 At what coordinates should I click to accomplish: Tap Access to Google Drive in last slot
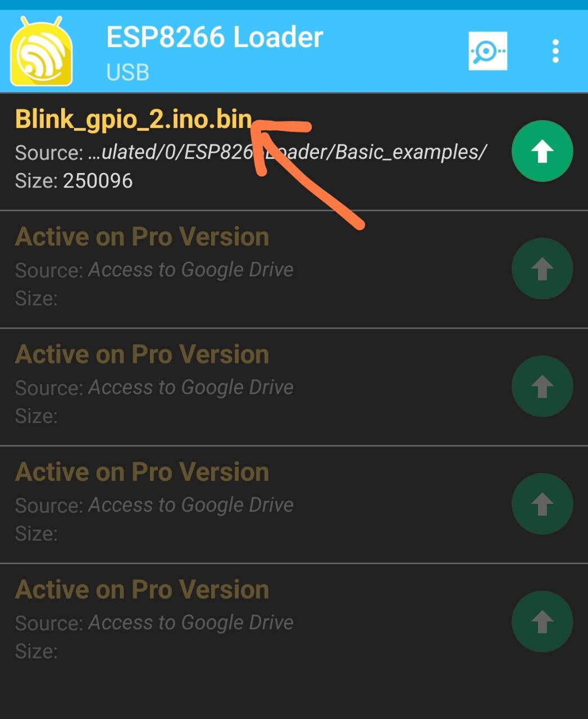coord(191,623)
